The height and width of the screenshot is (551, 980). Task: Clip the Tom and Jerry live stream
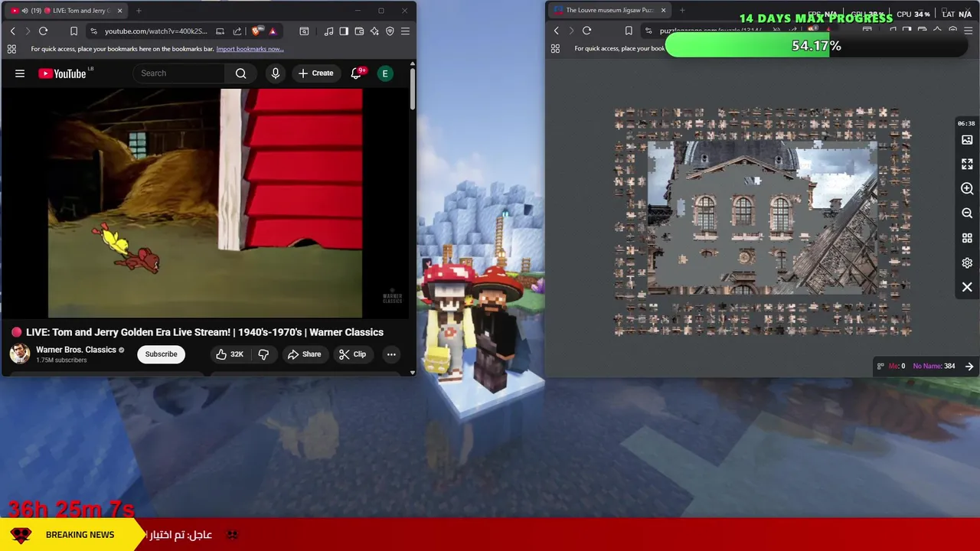tap(352, 354)
